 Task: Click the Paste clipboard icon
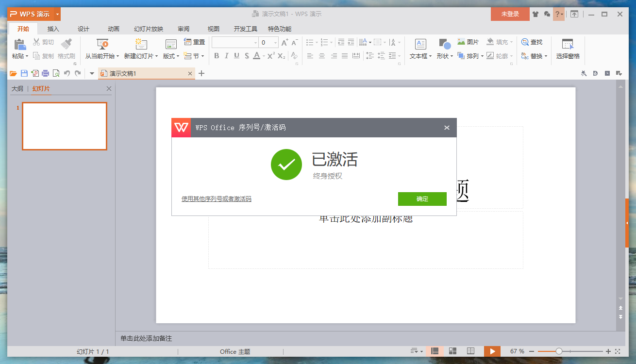[x=20, y=45]
